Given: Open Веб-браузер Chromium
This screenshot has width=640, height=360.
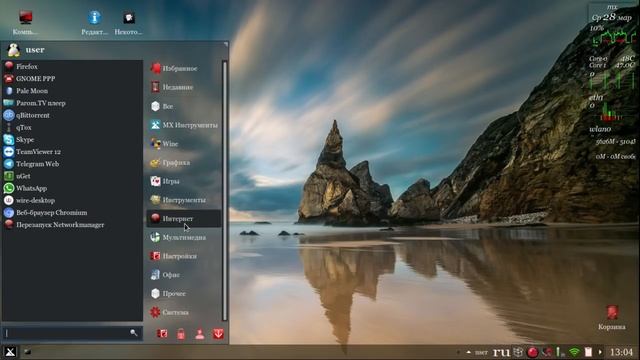Looking at the screenshot, I should (72, 213).
